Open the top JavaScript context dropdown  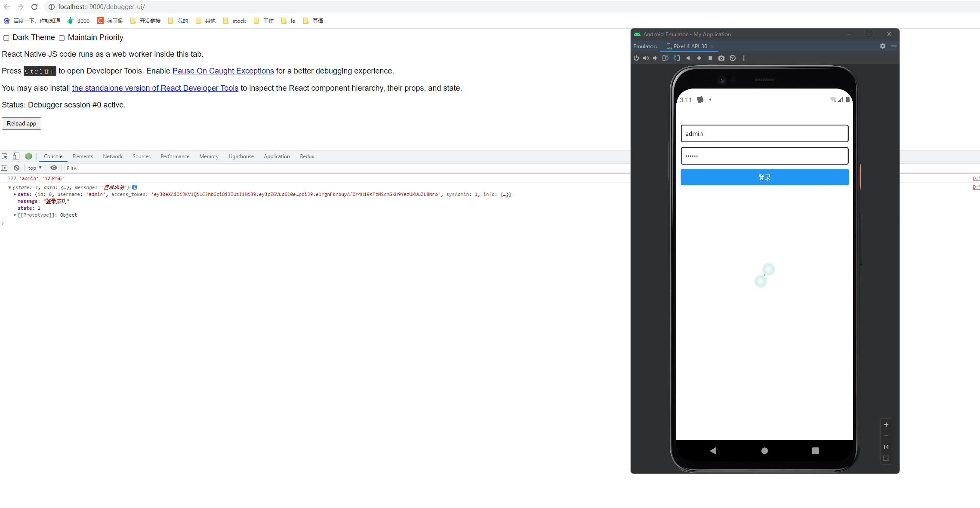[x=35, y=168]
